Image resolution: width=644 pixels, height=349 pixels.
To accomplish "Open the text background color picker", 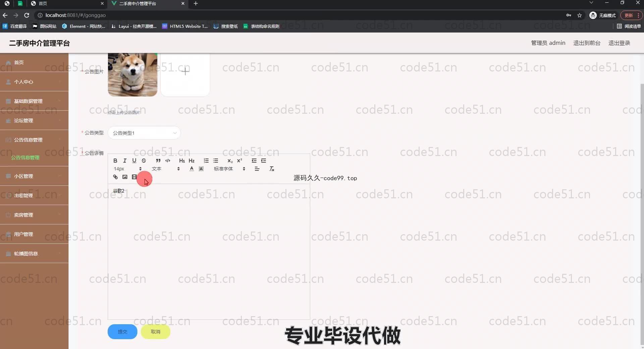I will pyautogui.click(x=201, y=169).
